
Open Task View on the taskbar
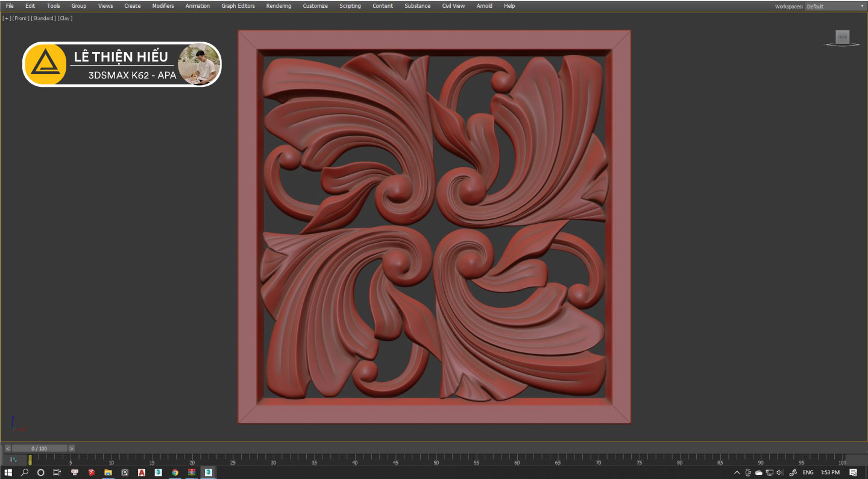(57, 472)
